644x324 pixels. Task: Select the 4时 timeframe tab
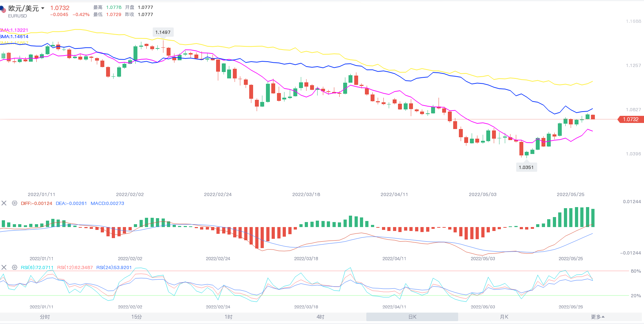320,317
